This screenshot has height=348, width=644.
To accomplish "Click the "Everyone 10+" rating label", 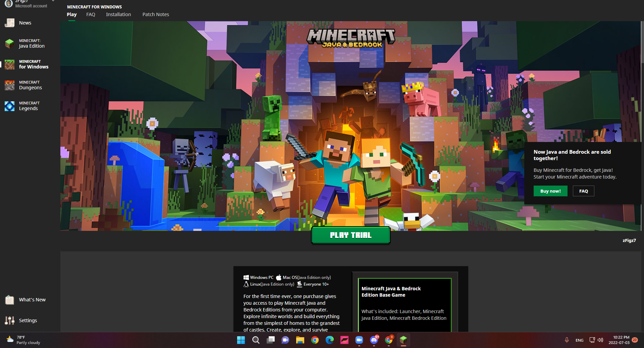I will 313,284.
